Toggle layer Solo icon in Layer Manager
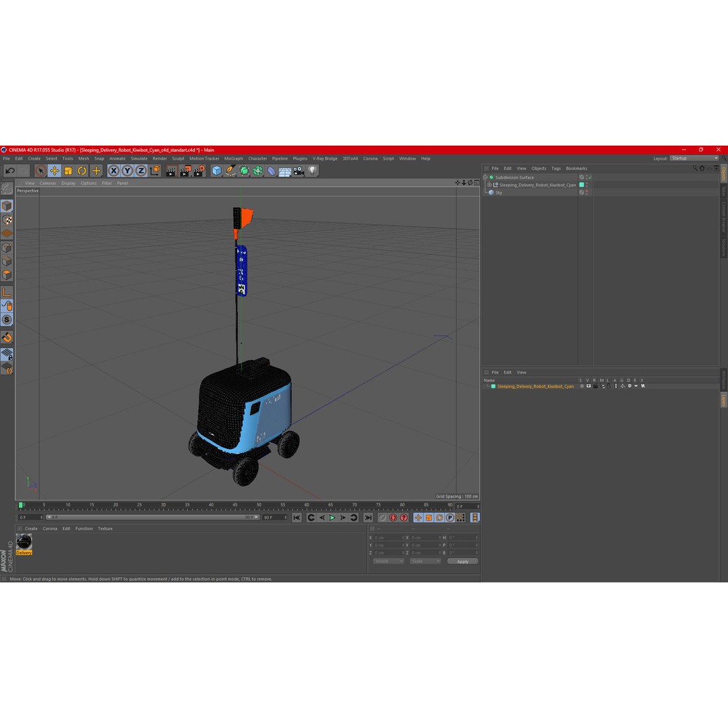The height and width of the screenshot is (728, 728). [582, 386]
